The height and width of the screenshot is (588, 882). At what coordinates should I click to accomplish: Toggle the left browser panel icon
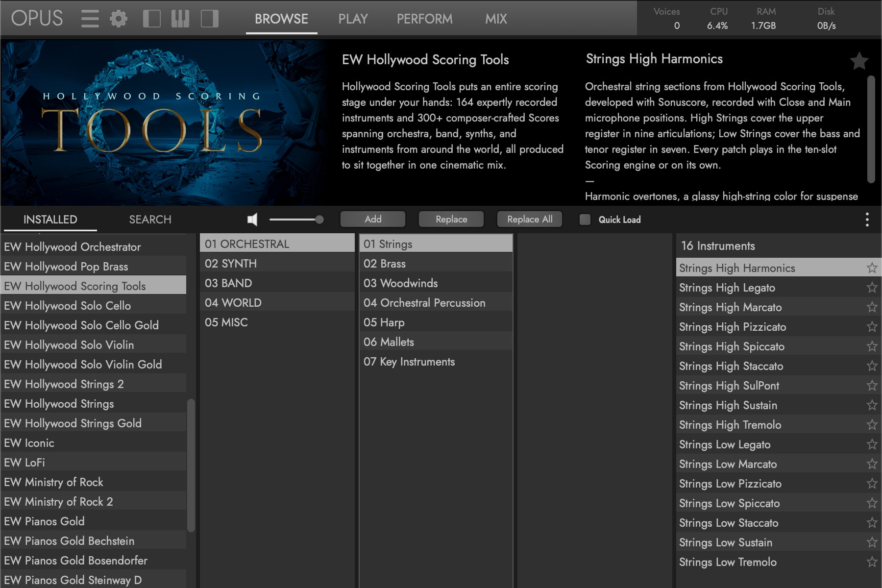[x=151, y=19]
